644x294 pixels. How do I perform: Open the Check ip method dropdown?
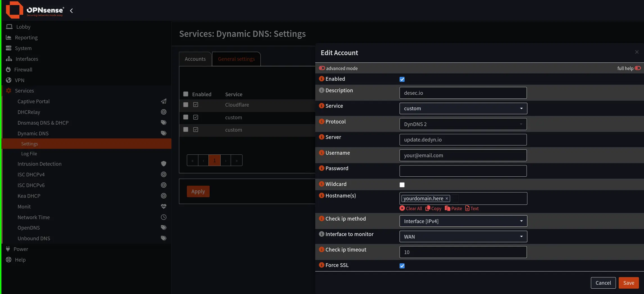[x=463, y=221]
